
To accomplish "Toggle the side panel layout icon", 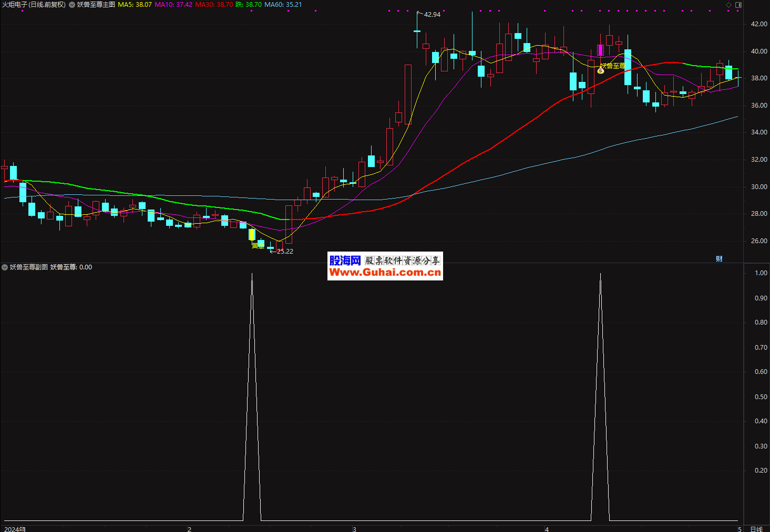I will coord(738,5).
